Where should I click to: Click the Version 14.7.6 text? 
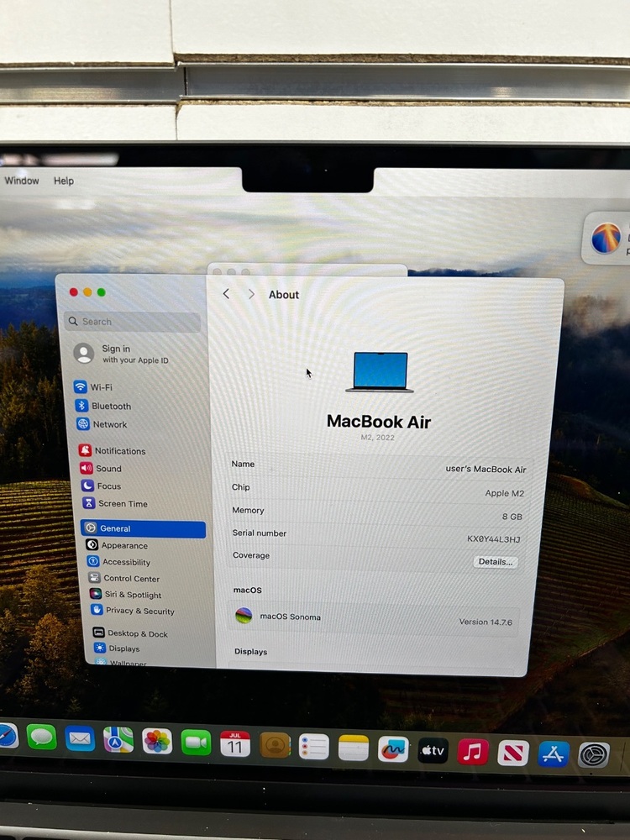(486, 622)
